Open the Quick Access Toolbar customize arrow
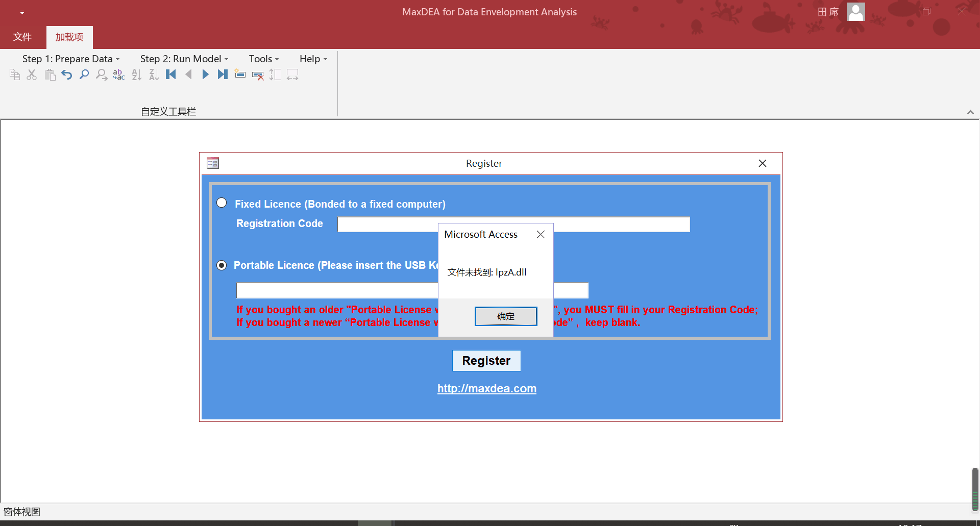This screenshot has width=980, height=526. [22, 12]
